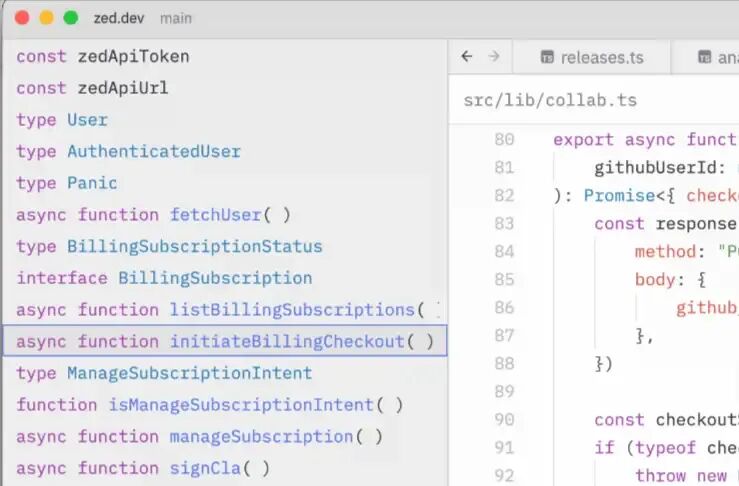The width and height of the screenshot is (739, 486).
Task: Go to interface BillingSubscription entry
Action: point(225,278)
